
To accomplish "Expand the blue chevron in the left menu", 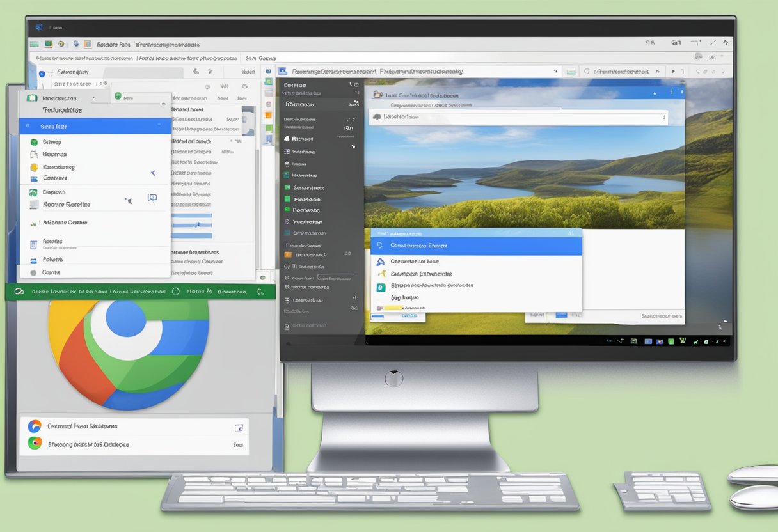I will (x=153, y=173).
